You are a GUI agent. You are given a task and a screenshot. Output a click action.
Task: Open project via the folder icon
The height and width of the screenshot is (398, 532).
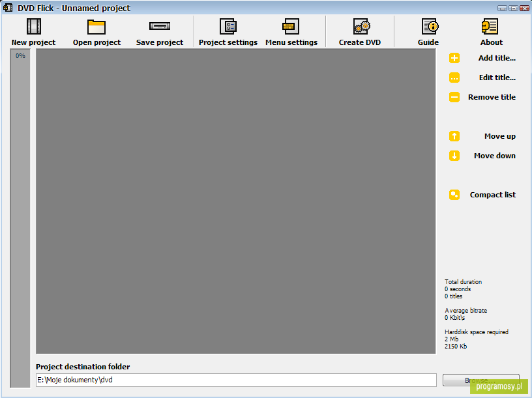[96, 27]
